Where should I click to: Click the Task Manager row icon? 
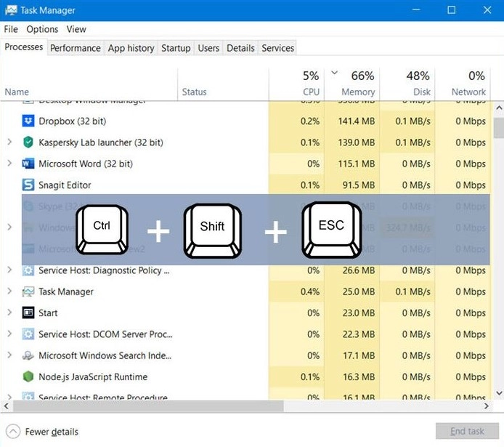28,291
